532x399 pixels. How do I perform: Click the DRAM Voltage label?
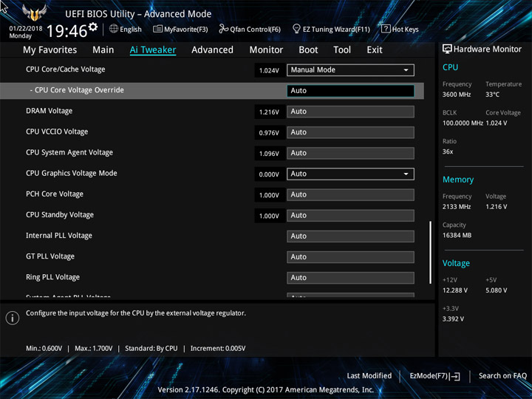50,111
